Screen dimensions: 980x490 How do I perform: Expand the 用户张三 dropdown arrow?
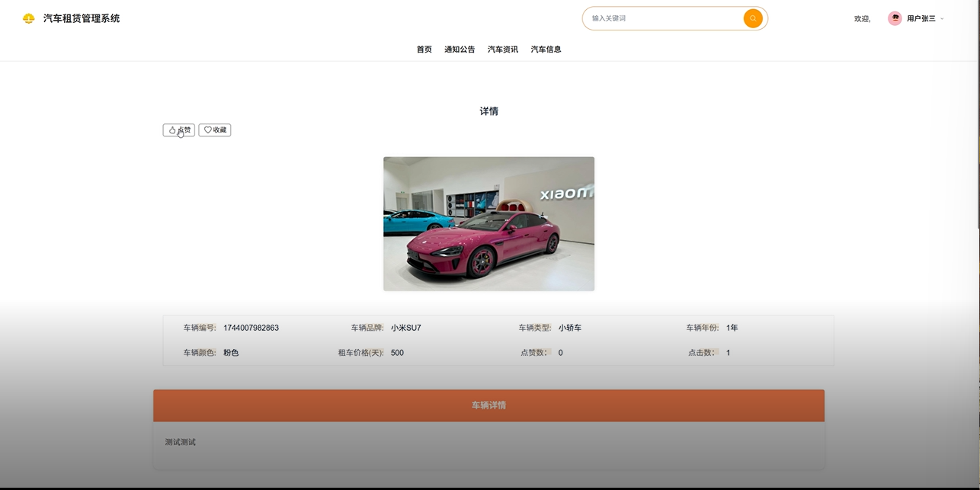(x=942, y=19)
